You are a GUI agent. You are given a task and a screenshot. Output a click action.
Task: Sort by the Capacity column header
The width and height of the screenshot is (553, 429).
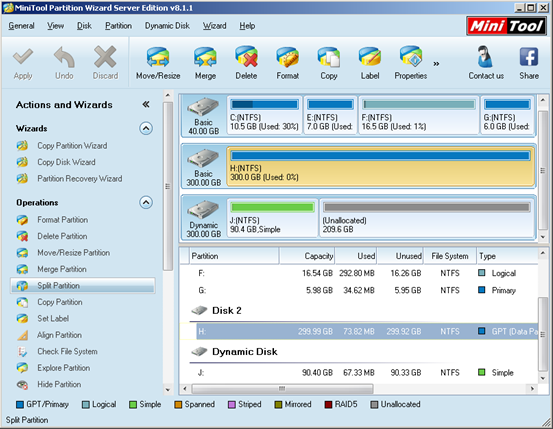307,256
